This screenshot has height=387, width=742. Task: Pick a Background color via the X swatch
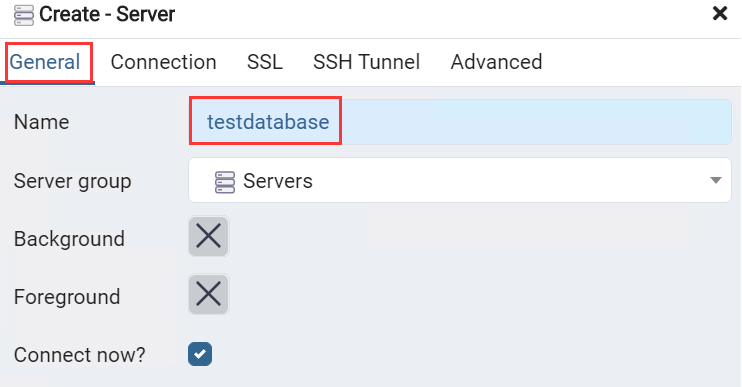point(209,236)
